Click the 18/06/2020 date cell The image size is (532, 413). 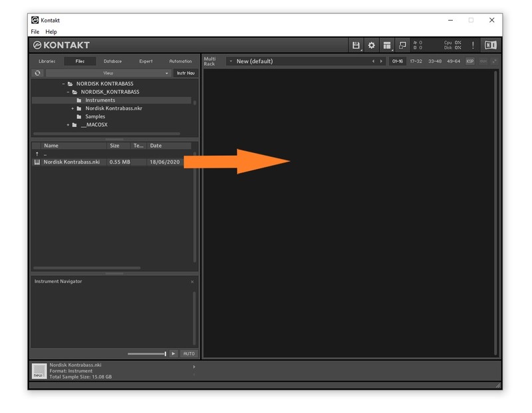click(x=164, y=162)
